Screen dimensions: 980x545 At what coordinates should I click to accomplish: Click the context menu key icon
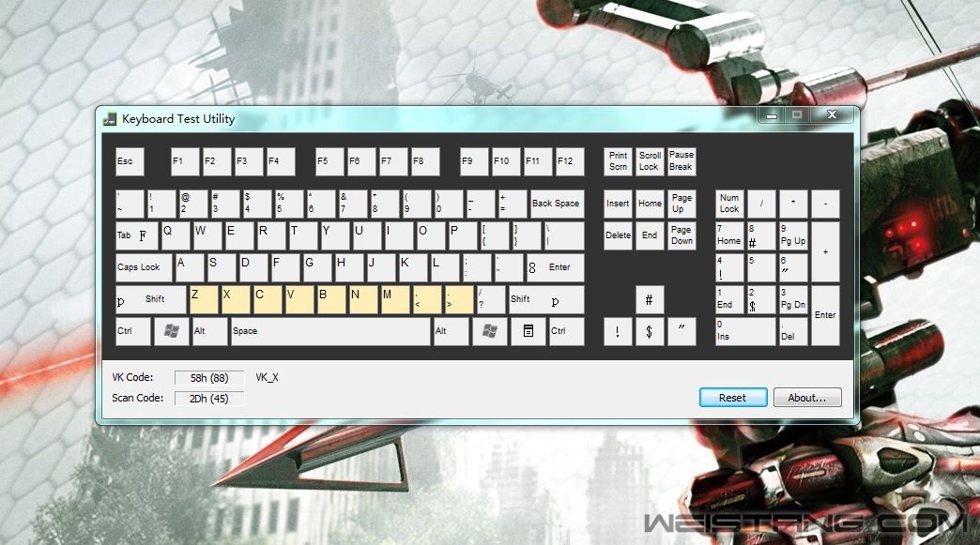[528, 331]
